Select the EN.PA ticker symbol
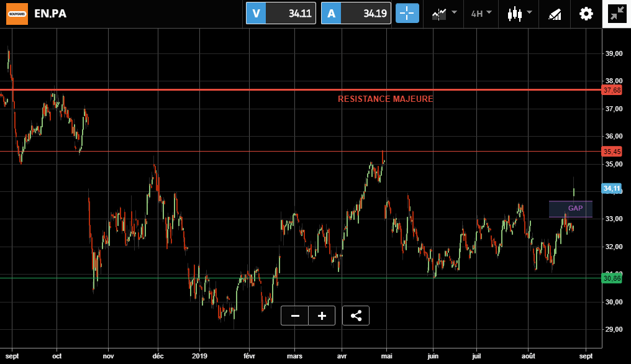This screenshot has height=364, width=631. coord(50,14)
